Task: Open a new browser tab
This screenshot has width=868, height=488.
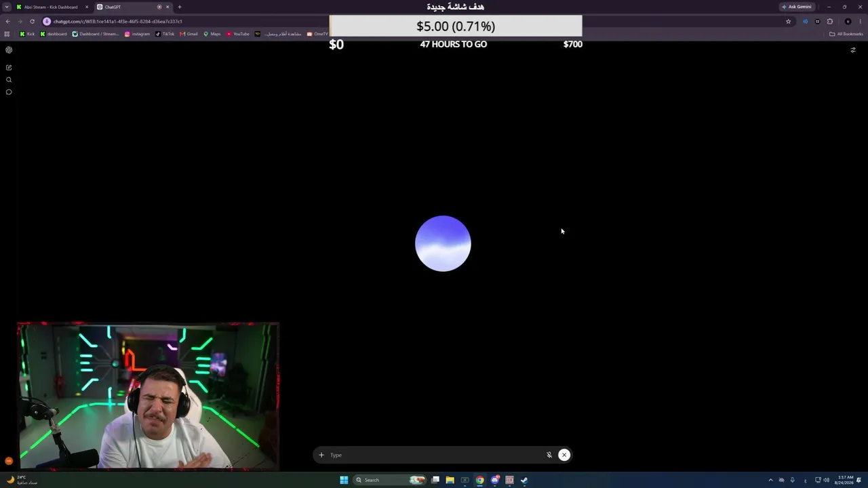Action: tap(180, 7)
